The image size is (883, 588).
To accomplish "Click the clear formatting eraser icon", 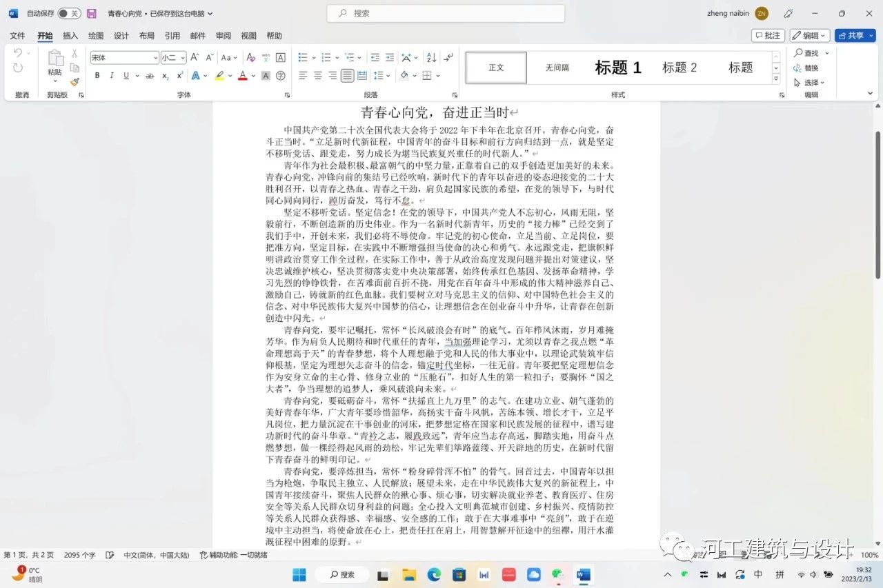I will click(250, 58).
